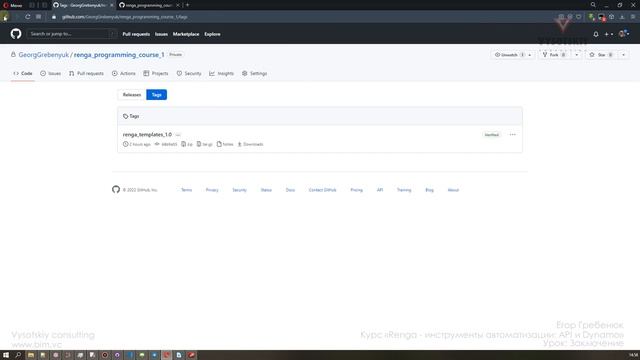
Task: Switch to the repository Issues tab
Action: tap(51, 73)
